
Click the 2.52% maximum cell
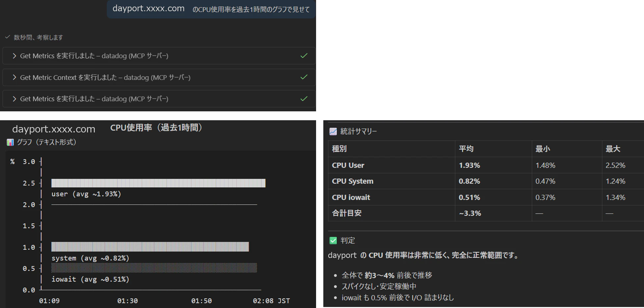tap(615, 165)
